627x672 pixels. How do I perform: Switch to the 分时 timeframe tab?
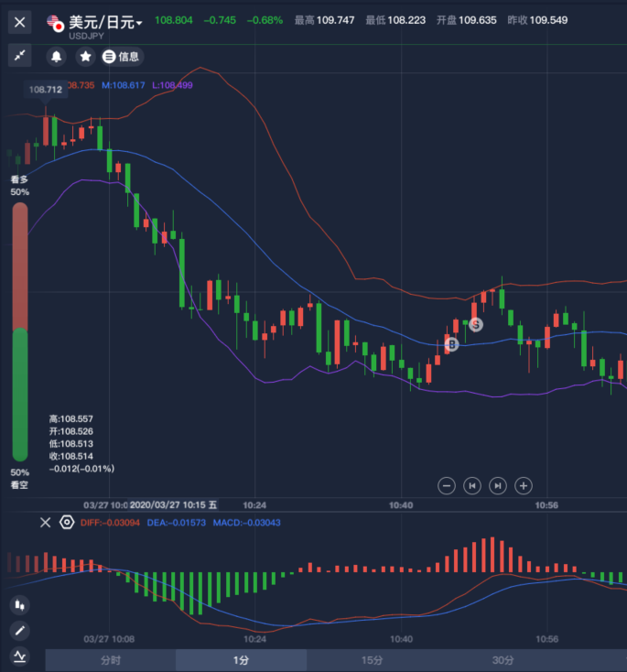click(x=110, y=660)
